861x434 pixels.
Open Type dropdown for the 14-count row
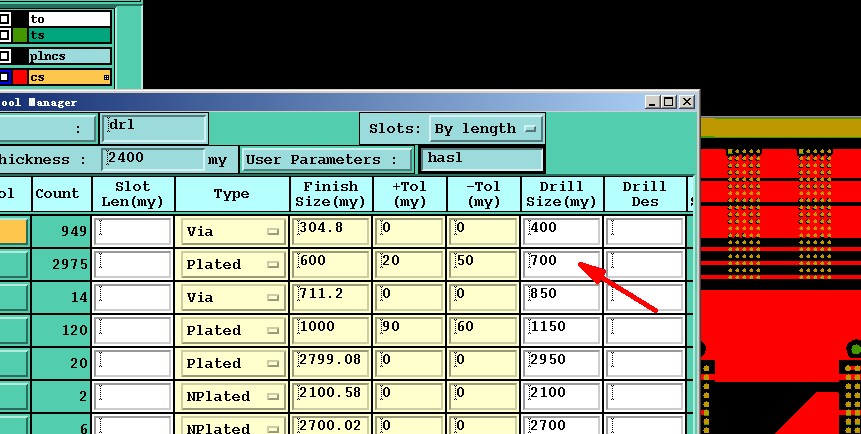(x=233, y=297)
